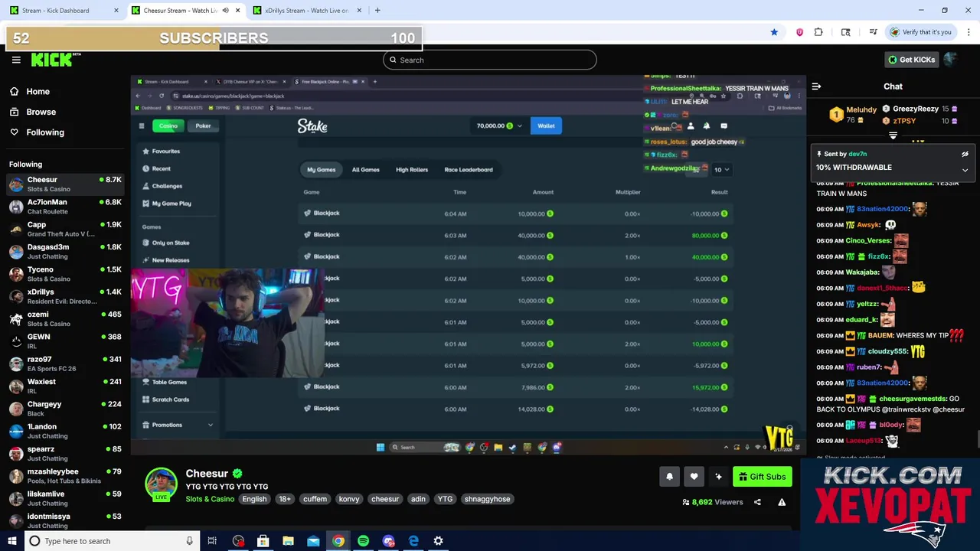Viewport: 980px width, 551px height.
Task: Select Race Leaderboard tab in stream
Action: pyautogui.click(x=469, y=170)
